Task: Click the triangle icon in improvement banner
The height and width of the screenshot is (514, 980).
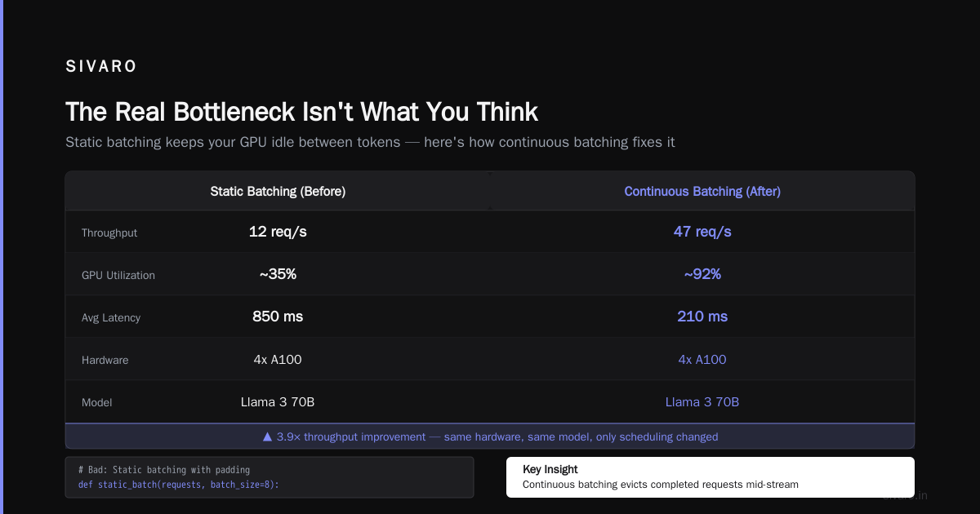Action: pyautogui.click(x=267, y=436)
